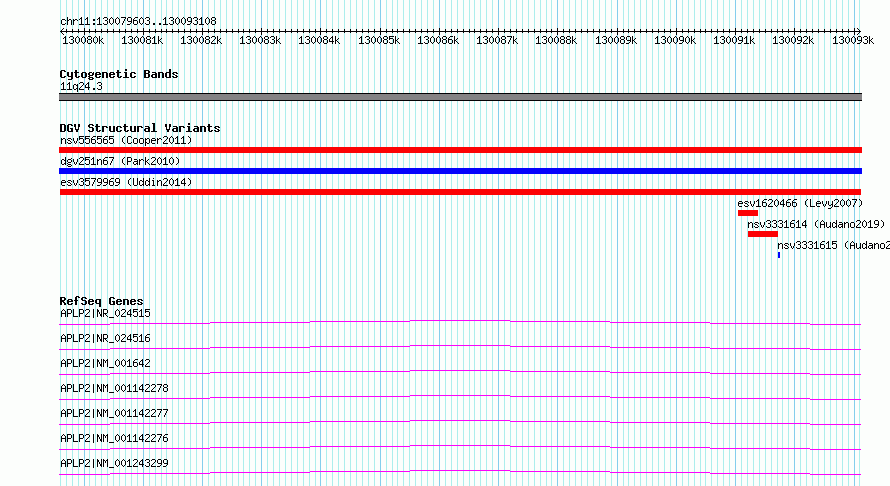
Task: Click the 130093k ruler tick label
Action: [x=853, y=40]
